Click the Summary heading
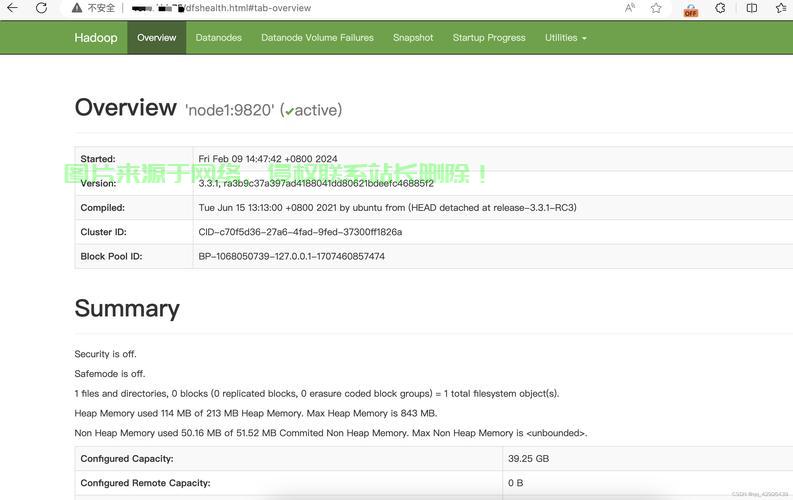Viewport: 793px width, 500px height. click(127, 308)
